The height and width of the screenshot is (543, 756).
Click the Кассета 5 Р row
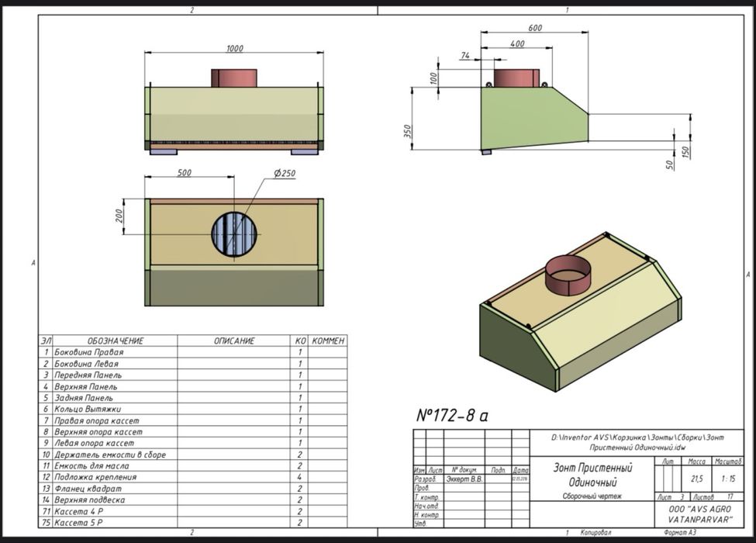pos(193,522)
